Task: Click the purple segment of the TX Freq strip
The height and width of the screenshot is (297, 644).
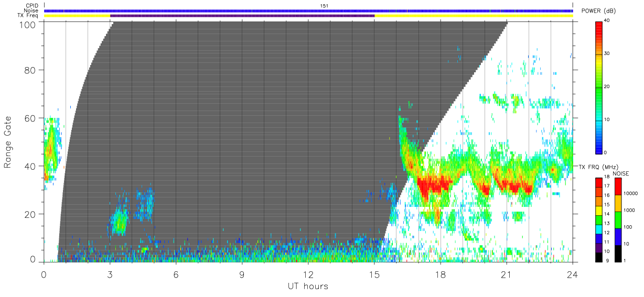Action: [x=242, y=16]
